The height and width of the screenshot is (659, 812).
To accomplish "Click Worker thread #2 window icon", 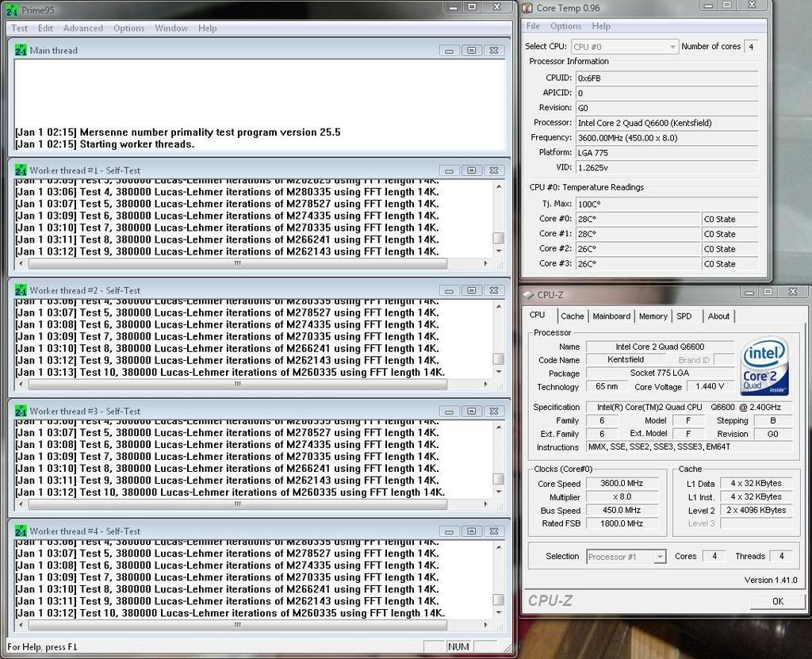I will [21, 291].
